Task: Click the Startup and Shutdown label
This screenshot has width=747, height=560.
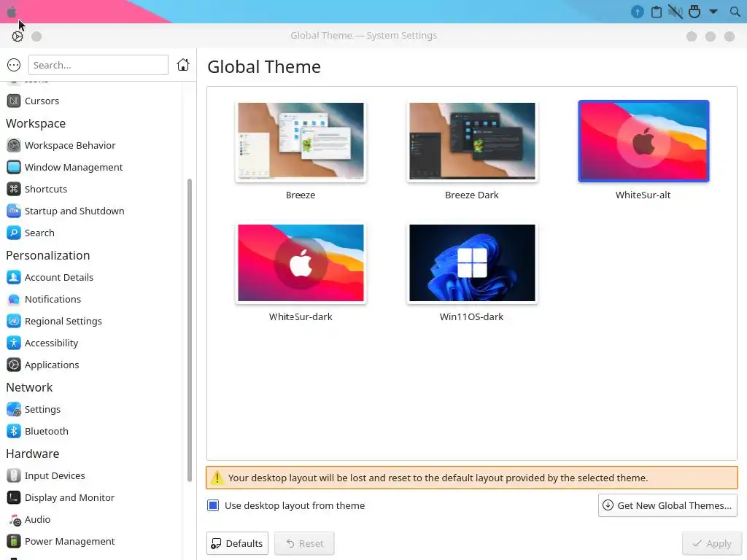Action: [x=74, y=211]
